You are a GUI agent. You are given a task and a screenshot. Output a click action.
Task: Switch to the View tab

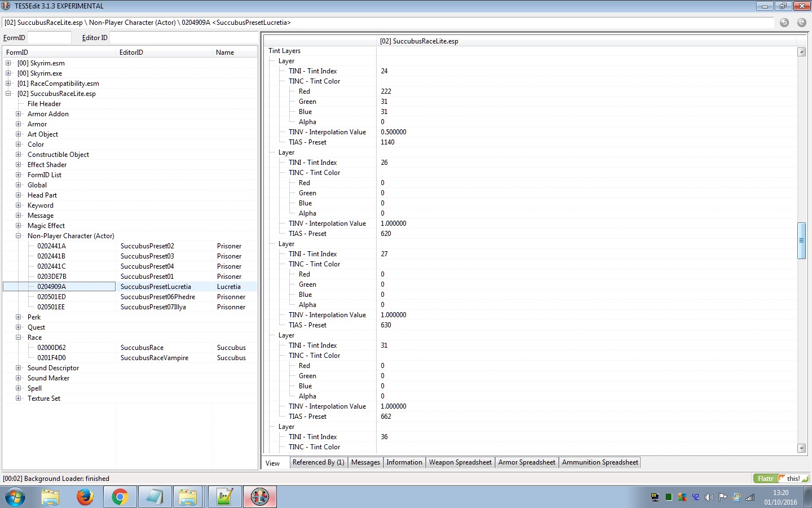tap(273, 463)
